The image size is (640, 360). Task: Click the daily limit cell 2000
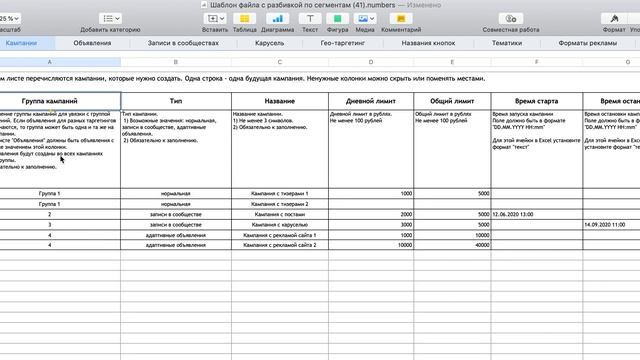pyautogui.click(x=371, y=214)
